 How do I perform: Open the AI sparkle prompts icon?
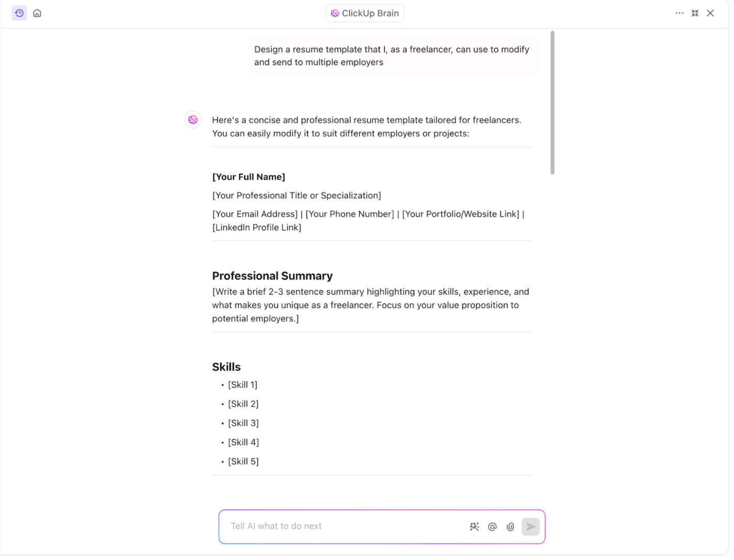474,526
